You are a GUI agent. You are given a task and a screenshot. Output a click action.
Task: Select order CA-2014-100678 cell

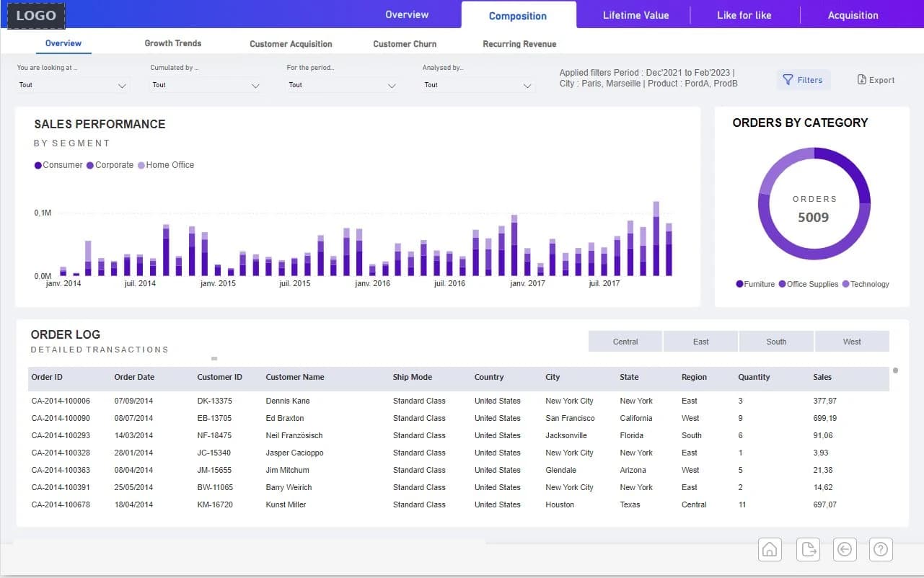click(61, 504)
